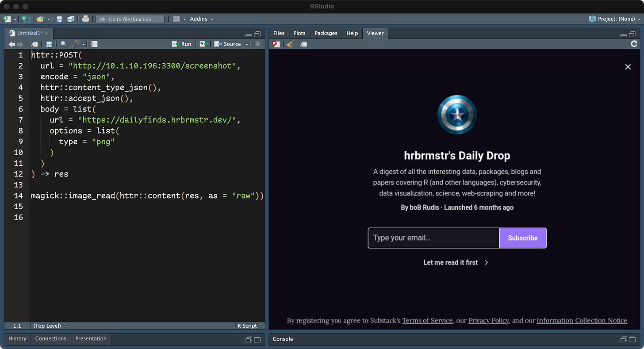
Task: Open the New File dropdown arrow
Action: (x=15, y=19)
